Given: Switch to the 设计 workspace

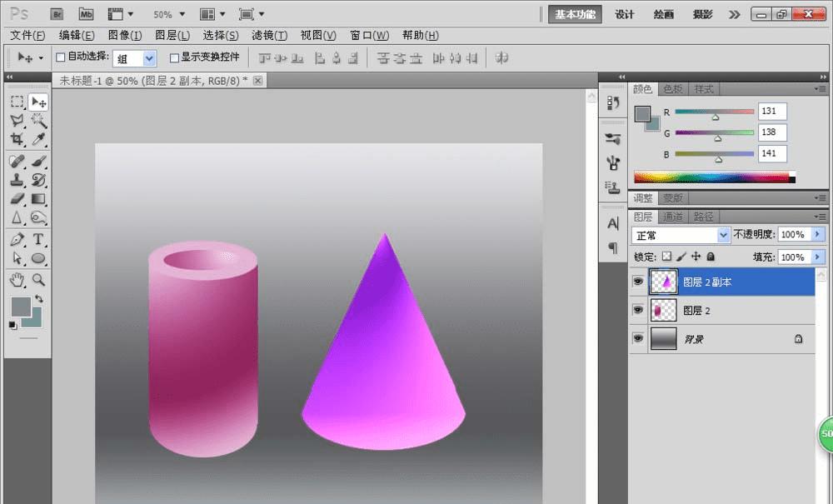Looking at the screenshot, I should click(625, 14).
